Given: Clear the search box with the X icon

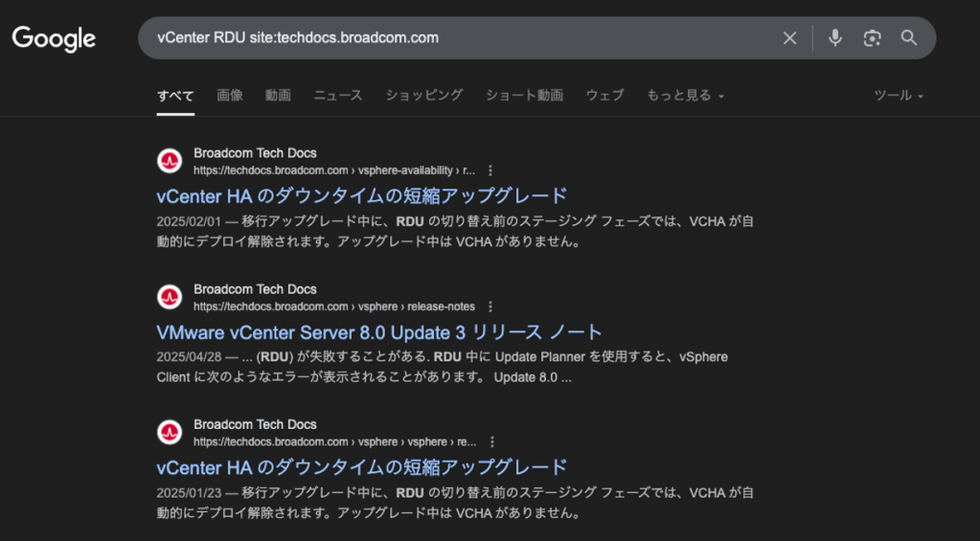Looking at the screenshot, I should coord(789,38).
